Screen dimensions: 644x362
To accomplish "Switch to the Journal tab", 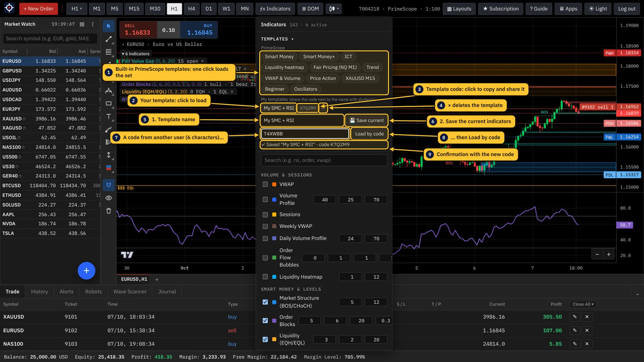I will tap(167, 292).
